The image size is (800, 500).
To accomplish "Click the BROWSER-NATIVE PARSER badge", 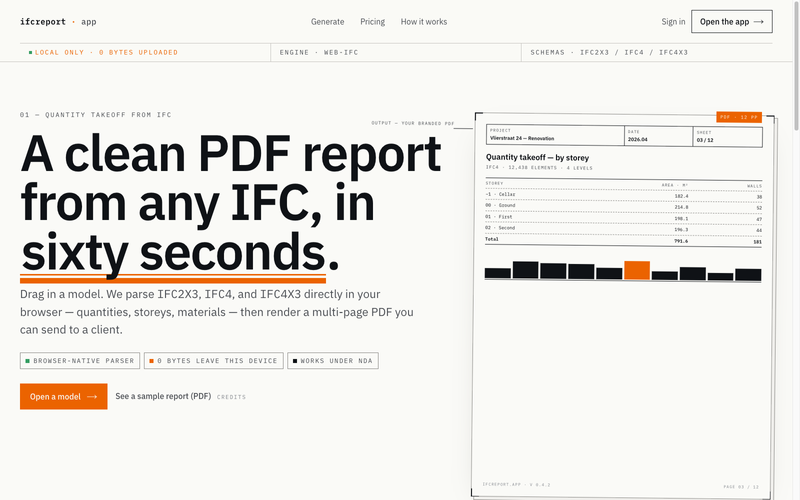I will click(80, 361).
